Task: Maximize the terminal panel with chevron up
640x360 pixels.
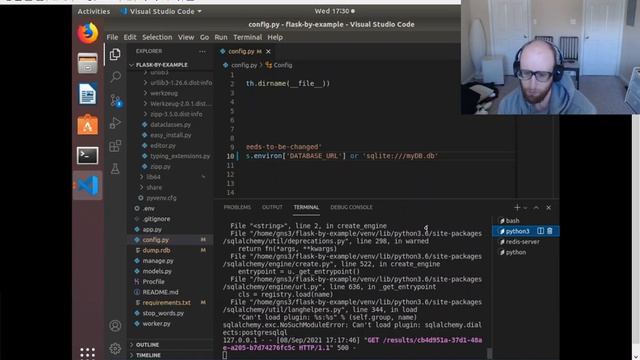Action: click(x=536, y=208)
